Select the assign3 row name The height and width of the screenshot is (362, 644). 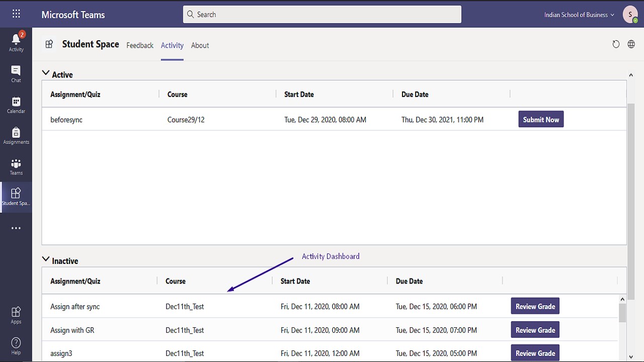click(x=61, y=353)
